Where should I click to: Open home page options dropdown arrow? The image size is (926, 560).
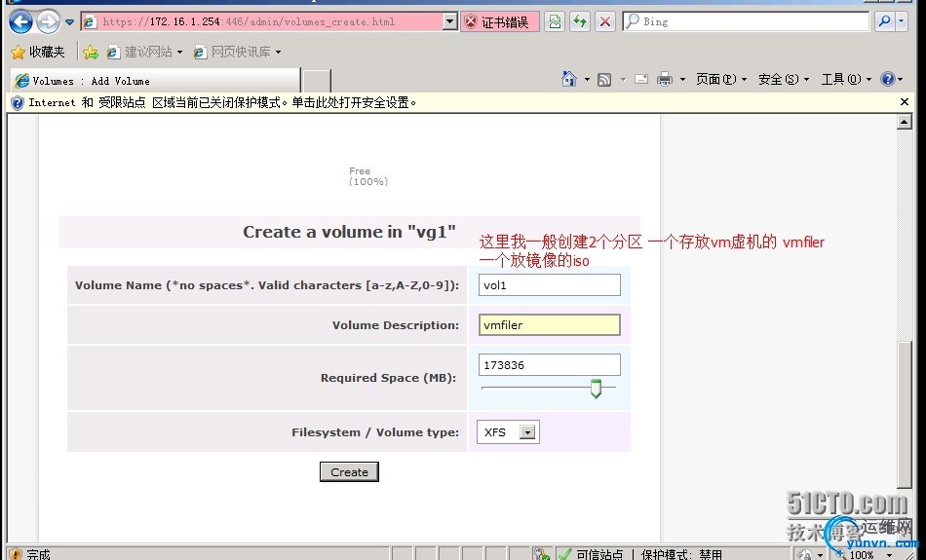click(x=587, y=79)
